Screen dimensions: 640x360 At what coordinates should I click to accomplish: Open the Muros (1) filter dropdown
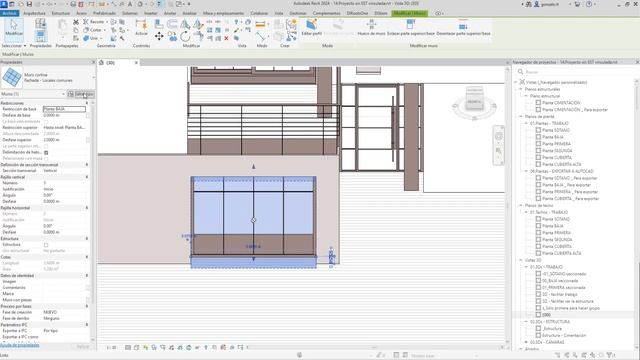[x=63, y=94]
